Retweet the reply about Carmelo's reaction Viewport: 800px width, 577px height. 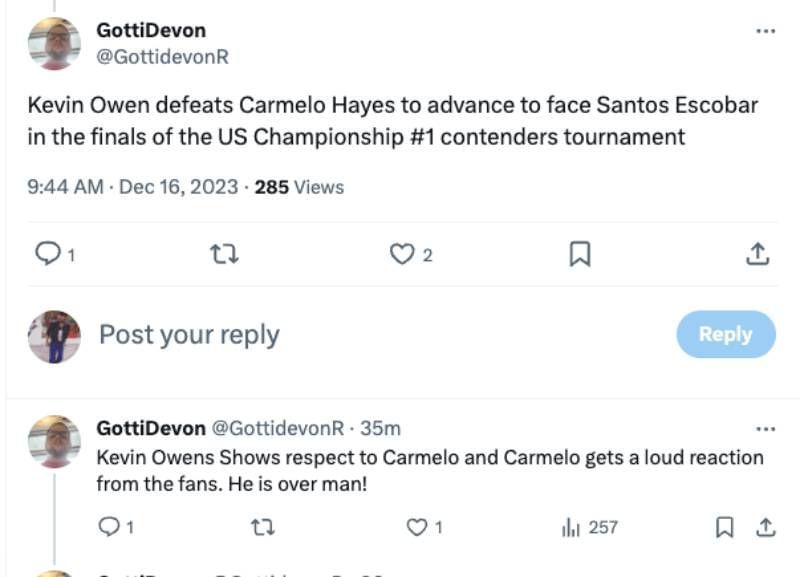click(x=263, y=527)
